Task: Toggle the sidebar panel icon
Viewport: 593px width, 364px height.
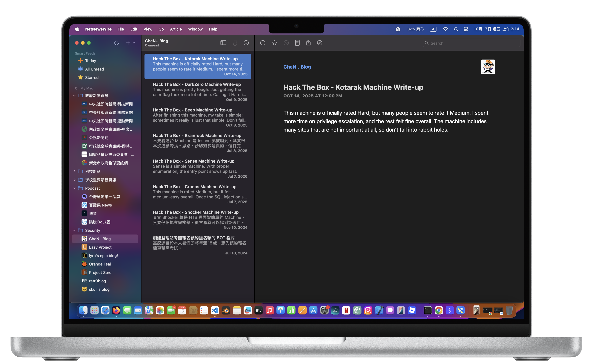Action: click(x=223, y=43)
